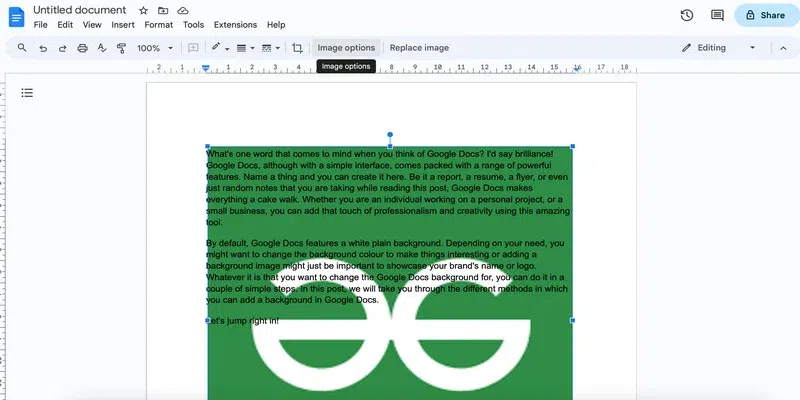The image size is (800, 400).
Task: Click the spelling and grammar check icon
Action: point(102,48)
